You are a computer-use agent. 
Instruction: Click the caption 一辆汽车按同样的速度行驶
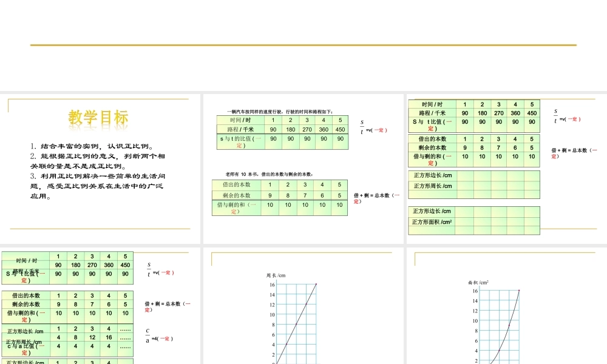point(279,112)
